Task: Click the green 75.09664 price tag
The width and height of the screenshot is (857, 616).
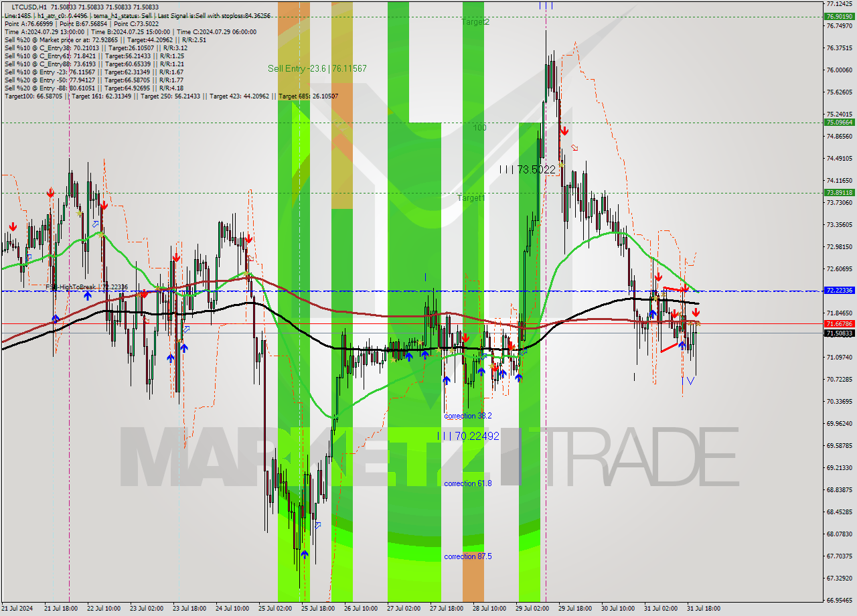Action: click(x=840, y=122)
